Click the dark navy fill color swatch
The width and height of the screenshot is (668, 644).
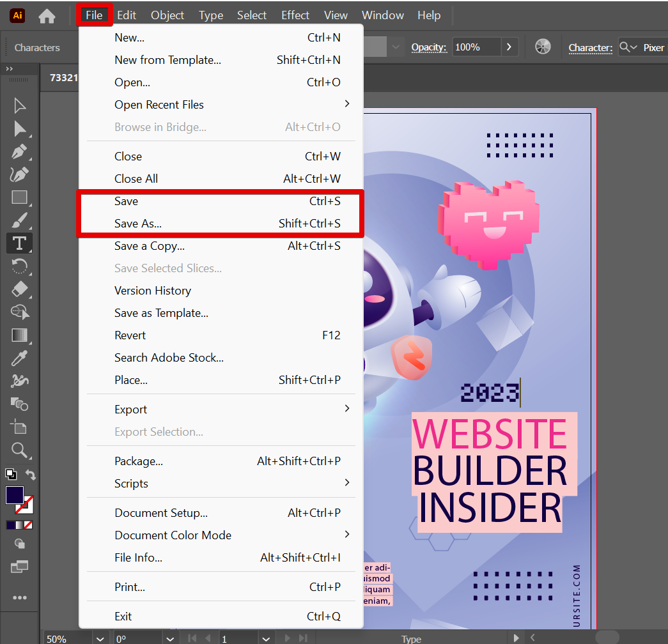[15, 495]
